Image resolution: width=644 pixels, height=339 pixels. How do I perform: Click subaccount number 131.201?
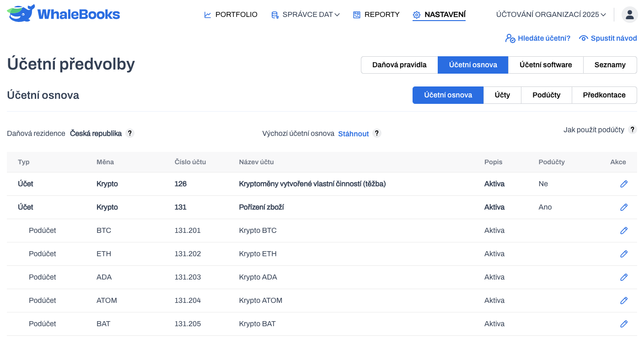188,231
